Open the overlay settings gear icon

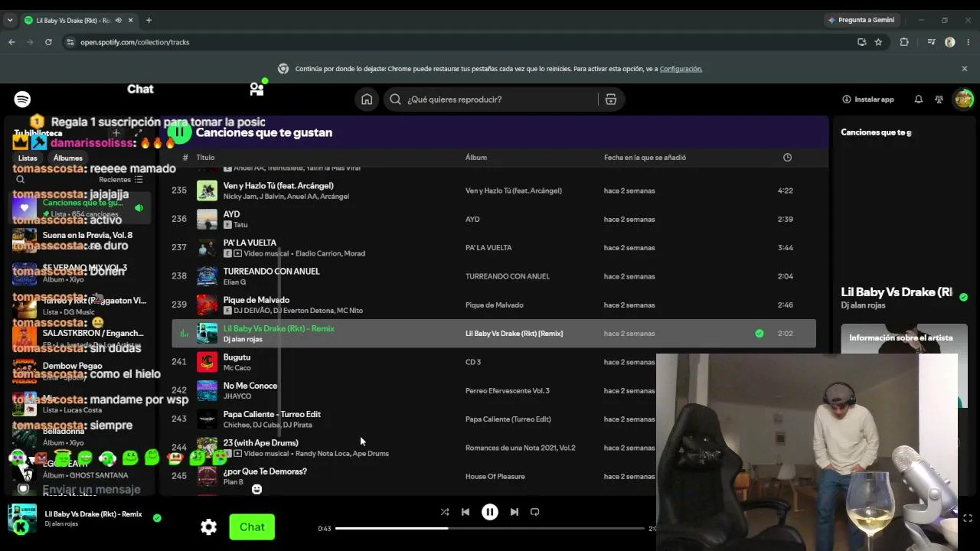tap(209, 527)
